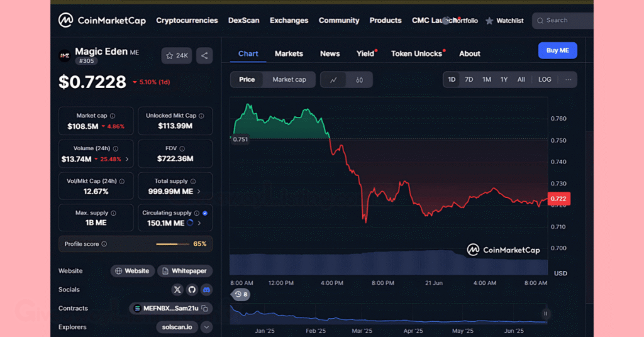Open the Discord social icon
644x337 pixels.
click(206, 289)
